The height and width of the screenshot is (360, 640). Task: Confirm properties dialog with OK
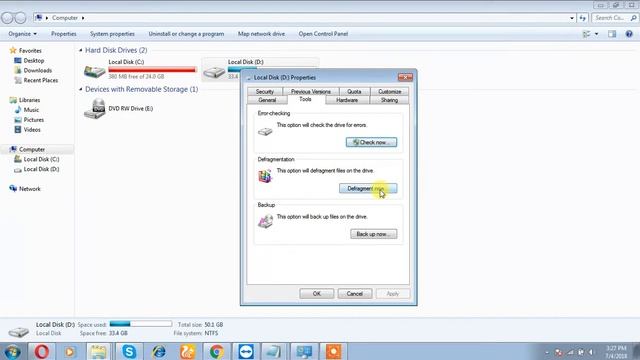coord(317,293)
